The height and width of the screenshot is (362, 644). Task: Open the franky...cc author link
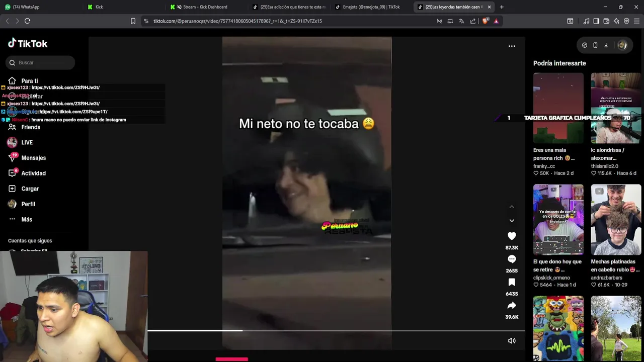[544, 166]
